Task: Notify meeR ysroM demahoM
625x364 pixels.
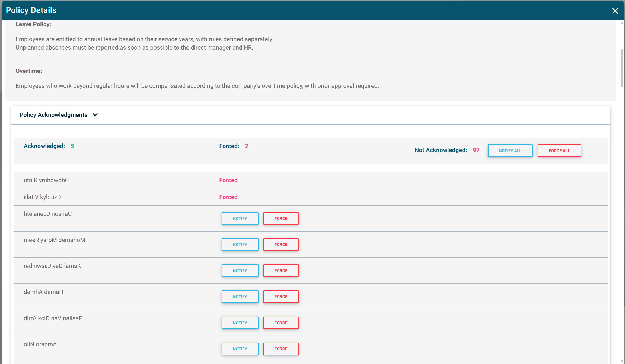Action: 240,244
